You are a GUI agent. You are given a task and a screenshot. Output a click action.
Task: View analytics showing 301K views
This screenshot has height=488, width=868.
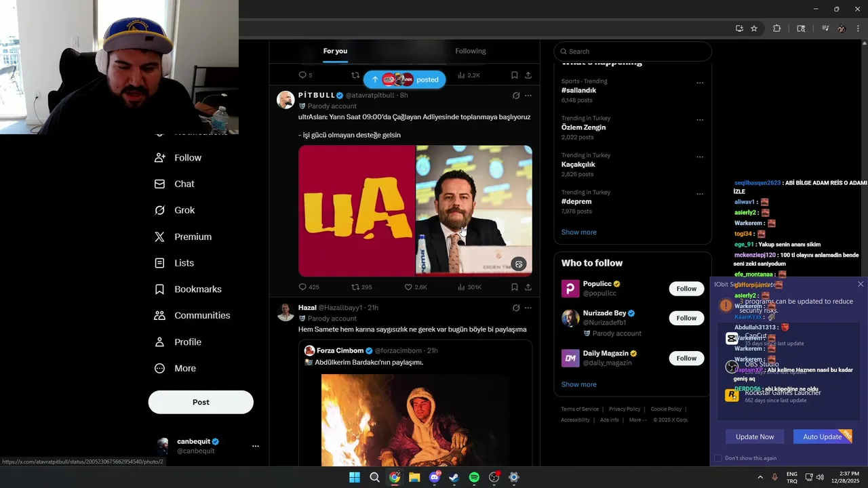click(469, 287)
